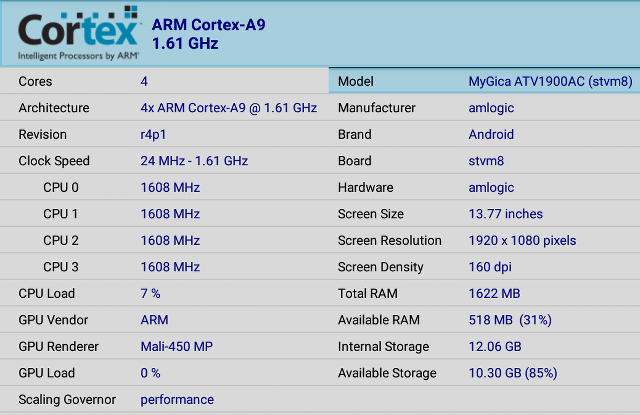Click the 'Brand' label
Viewport: 640px width, 415px height.
(x=355, y=134)
